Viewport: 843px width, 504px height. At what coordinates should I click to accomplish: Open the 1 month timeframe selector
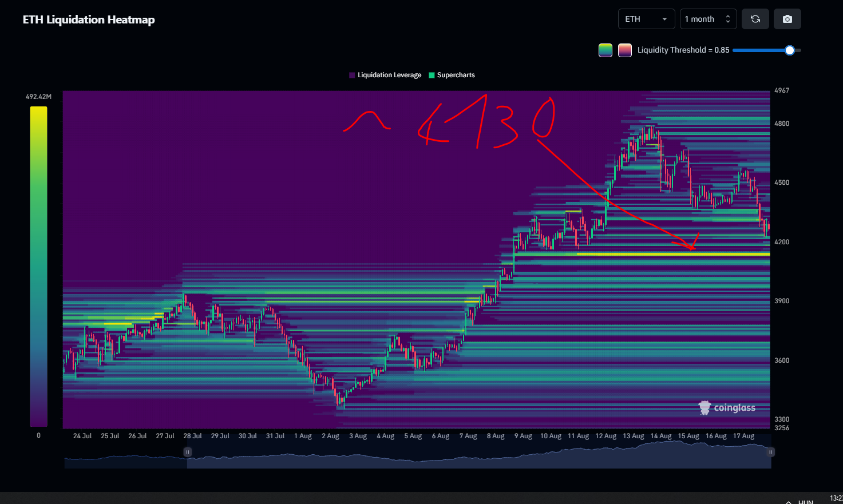coord(708,19)
